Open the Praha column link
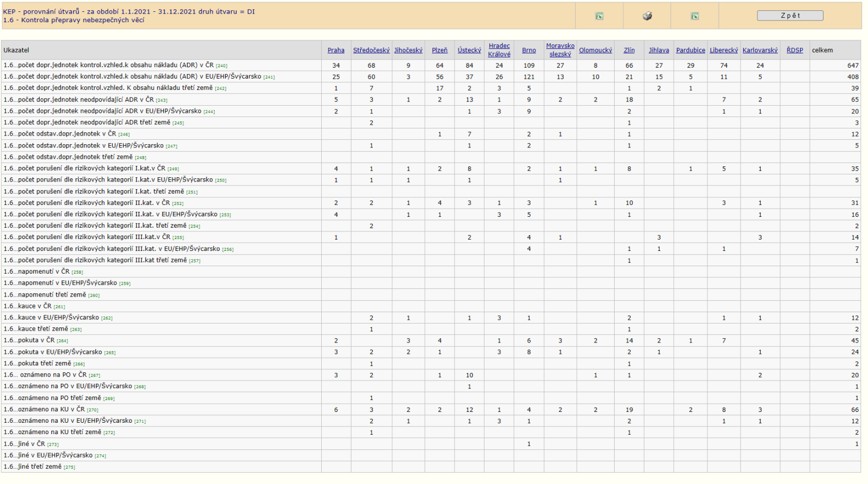 [336, 50]
